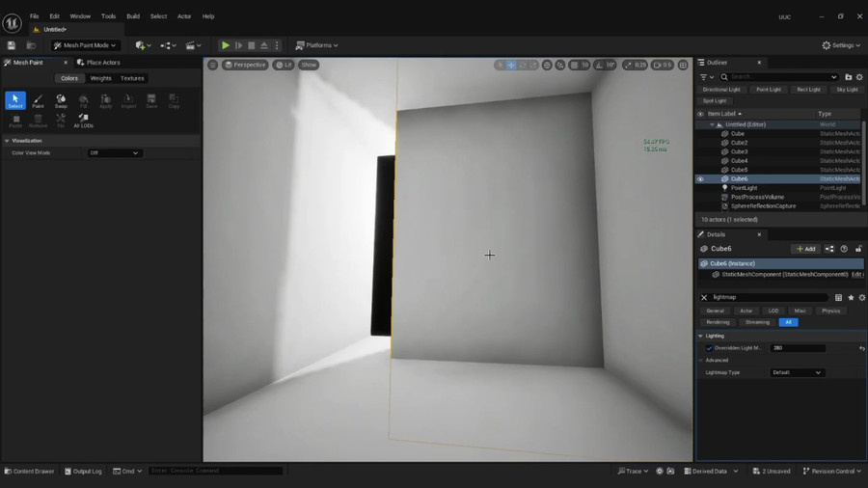Activate the Select tool in Mesh Paint
This screenshot has height=488, width=868.
[x=15, y=100]
